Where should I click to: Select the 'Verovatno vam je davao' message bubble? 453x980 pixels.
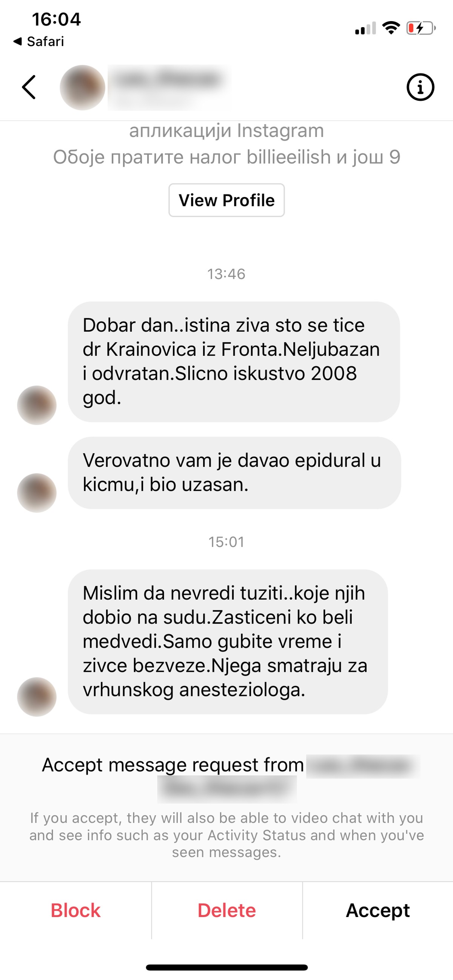pos(234,473)
